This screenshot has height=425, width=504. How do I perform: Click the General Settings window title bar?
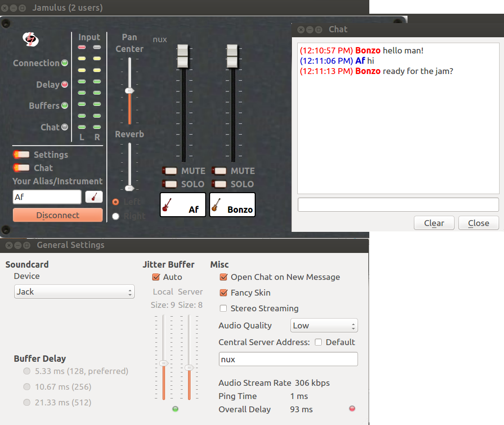point(184,245)
